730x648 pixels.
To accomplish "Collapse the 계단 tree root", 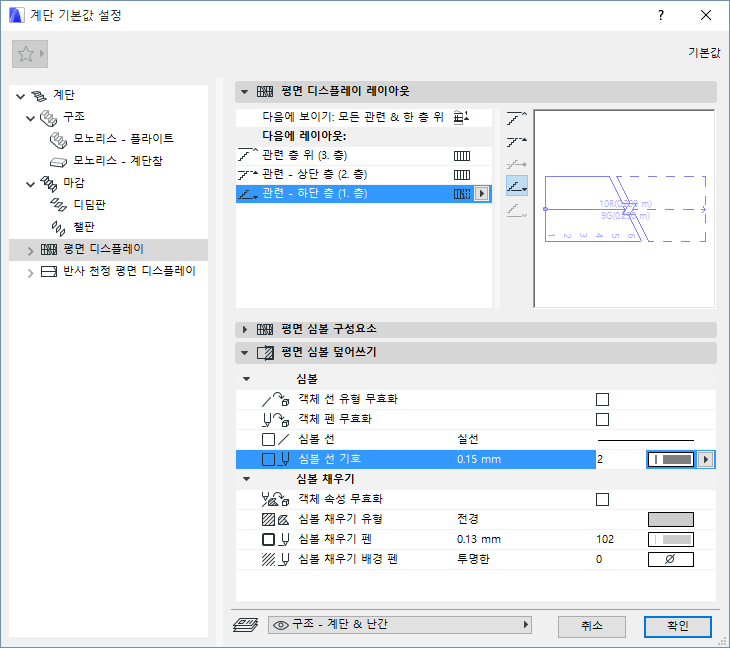I will point(20,96).
